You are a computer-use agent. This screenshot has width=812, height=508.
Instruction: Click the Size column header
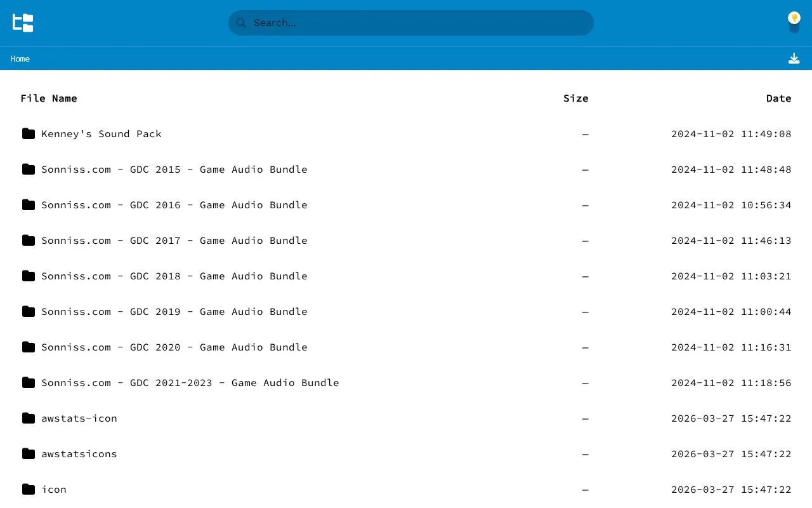click(x=576, y=98)
